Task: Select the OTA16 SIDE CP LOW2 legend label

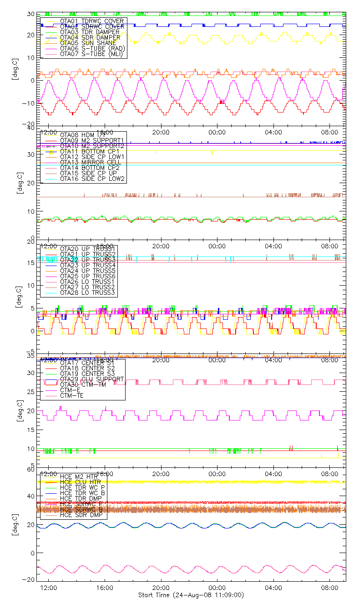Action: (93, 179)
